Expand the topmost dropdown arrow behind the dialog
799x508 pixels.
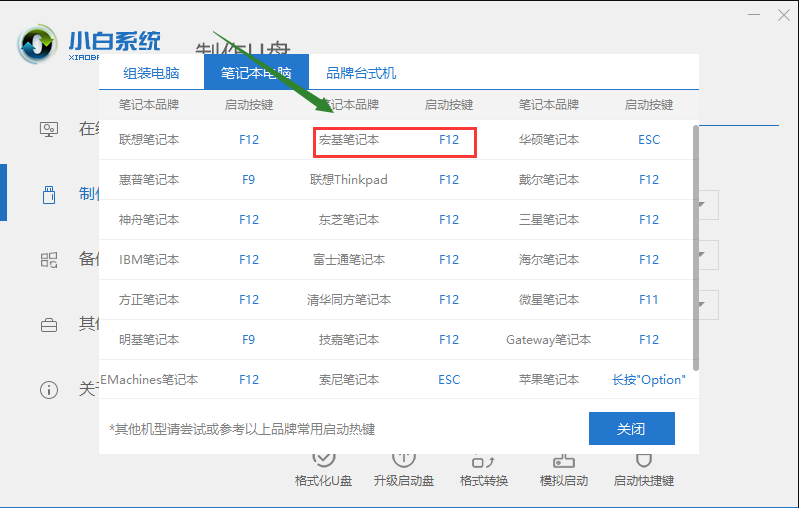(707, 207)
